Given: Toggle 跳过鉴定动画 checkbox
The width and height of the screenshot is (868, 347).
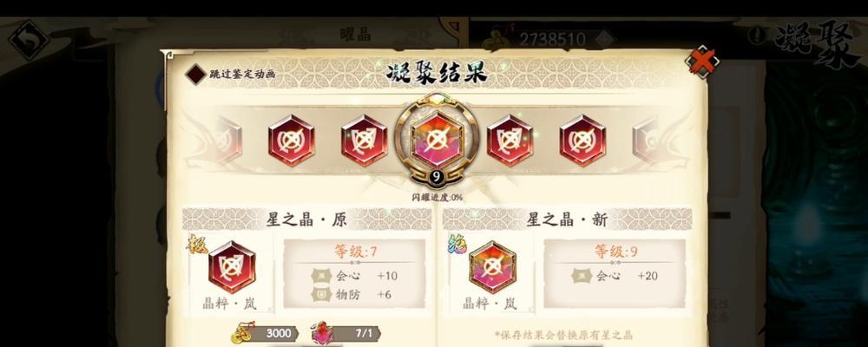Looking at the screenshot, I should coord(195,74).
